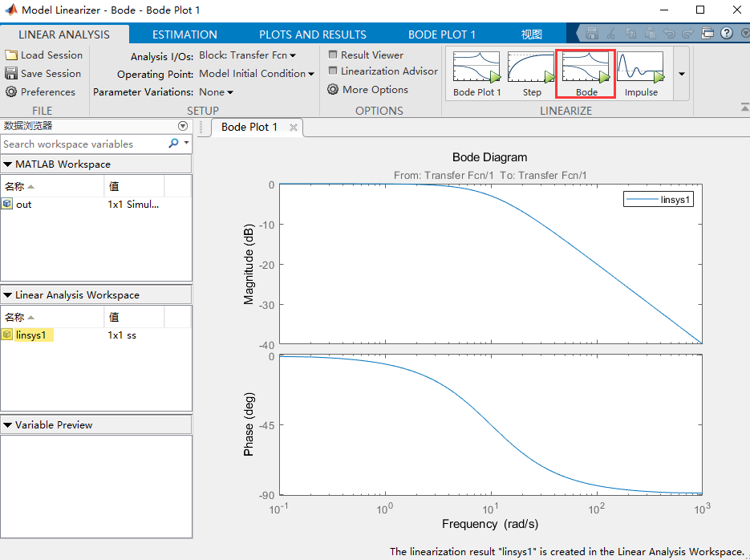Click the 数据浏览器 panel title
The height and width of the screenshot is (560, 750).
tap(28, 126)
